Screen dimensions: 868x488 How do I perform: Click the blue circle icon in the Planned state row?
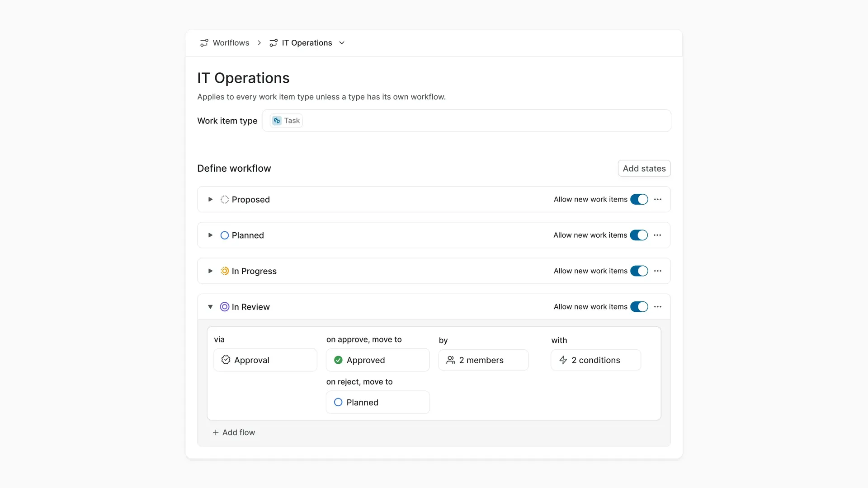[x=224, y=235]
